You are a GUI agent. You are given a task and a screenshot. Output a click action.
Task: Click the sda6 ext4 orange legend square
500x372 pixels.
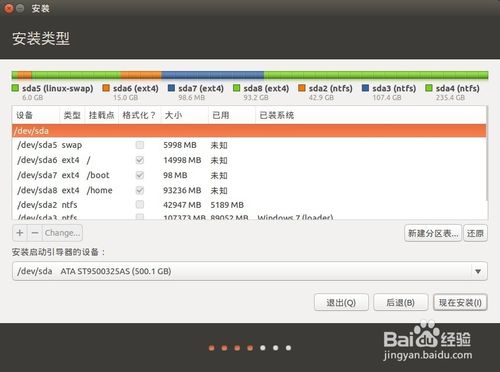(106, 88)
